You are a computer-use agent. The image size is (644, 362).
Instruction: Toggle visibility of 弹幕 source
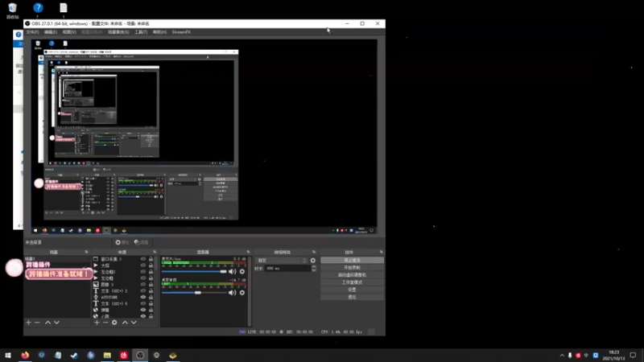pyautogui.click(x=143, y=310)
